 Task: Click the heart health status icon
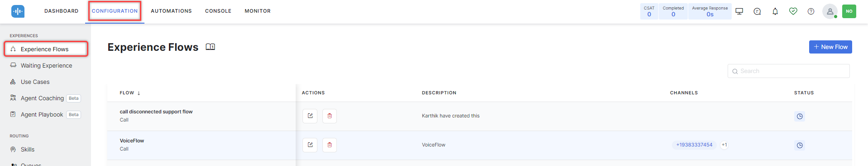pyautogui.click(x=793, y=11)
